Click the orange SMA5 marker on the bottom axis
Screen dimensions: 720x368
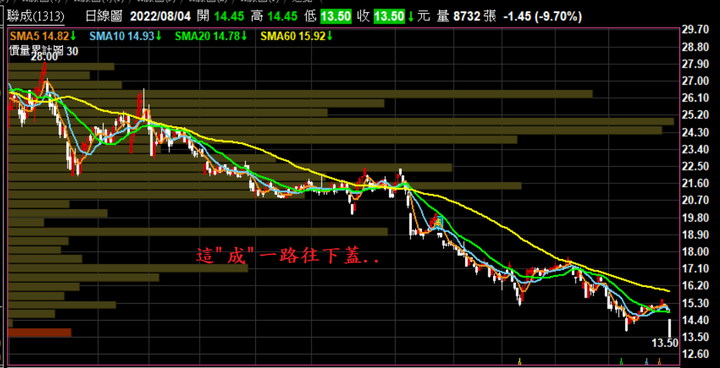(659, 361)
